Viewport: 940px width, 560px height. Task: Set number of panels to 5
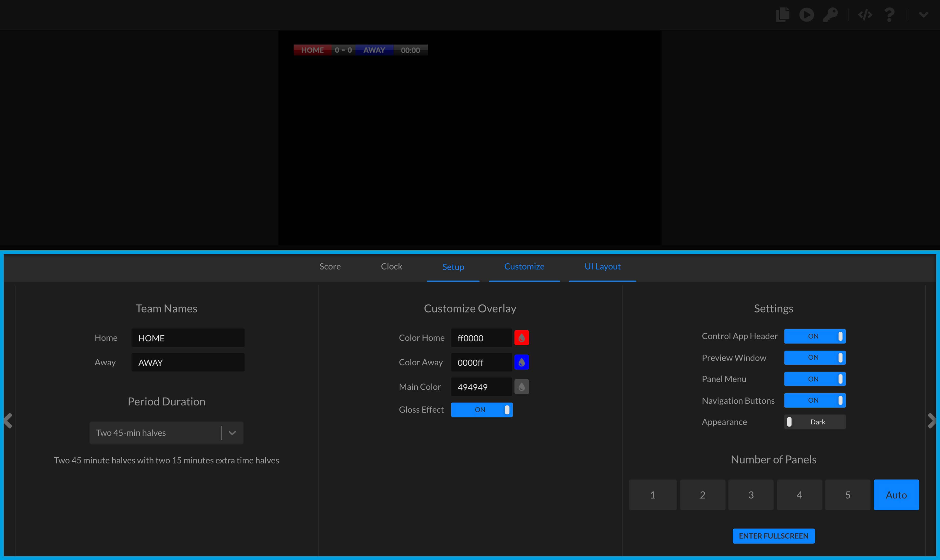click(847, 495)
